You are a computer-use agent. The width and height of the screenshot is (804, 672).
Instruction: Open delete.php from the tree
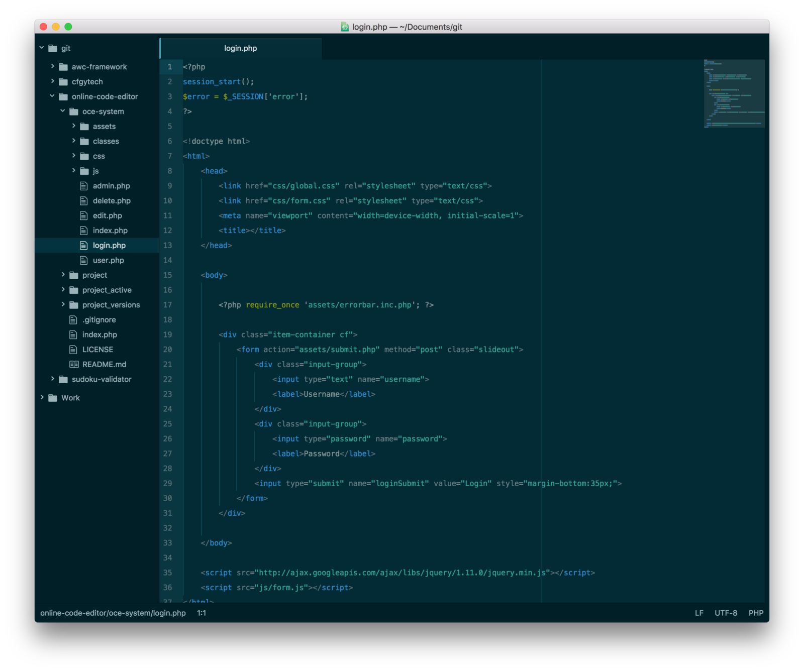(x=112, y=201)
